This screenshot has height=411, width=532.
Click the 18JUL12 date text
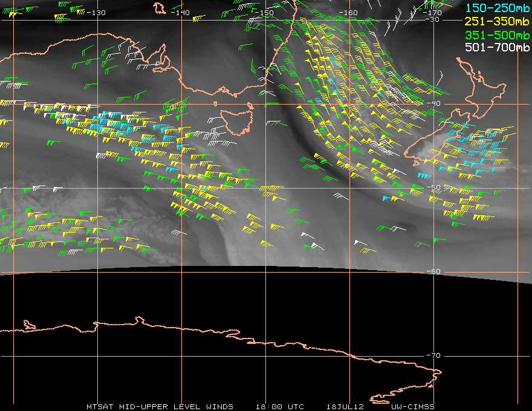tap(345, 407)
